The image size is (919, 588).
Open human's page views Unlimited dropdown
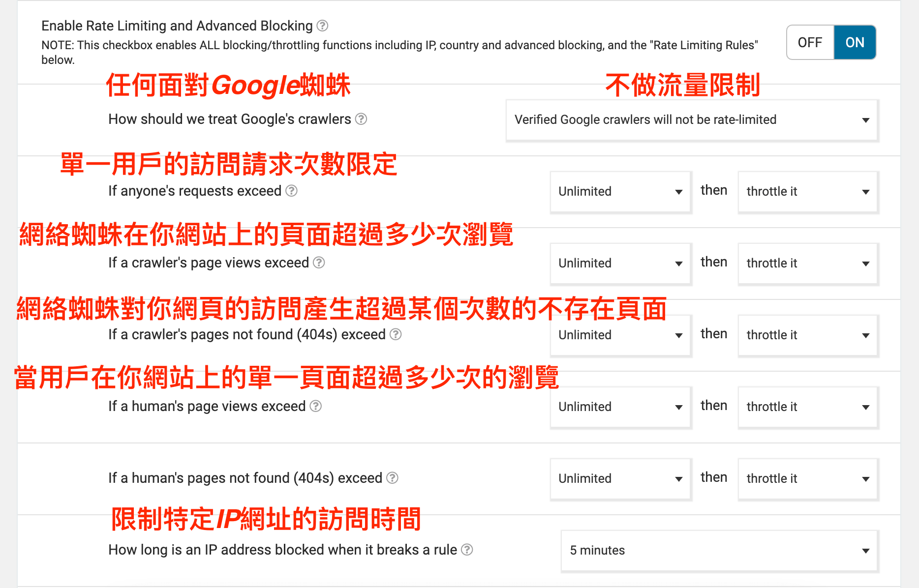(620, 407)
